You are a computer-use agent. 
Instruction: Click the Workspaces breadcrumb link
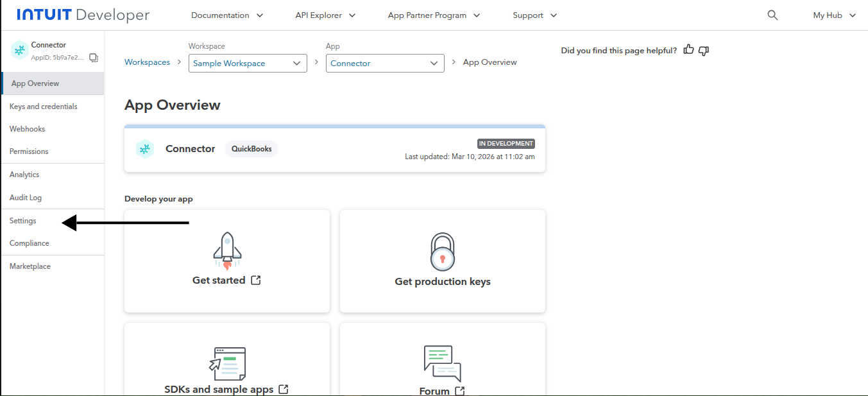pos(147,62)
